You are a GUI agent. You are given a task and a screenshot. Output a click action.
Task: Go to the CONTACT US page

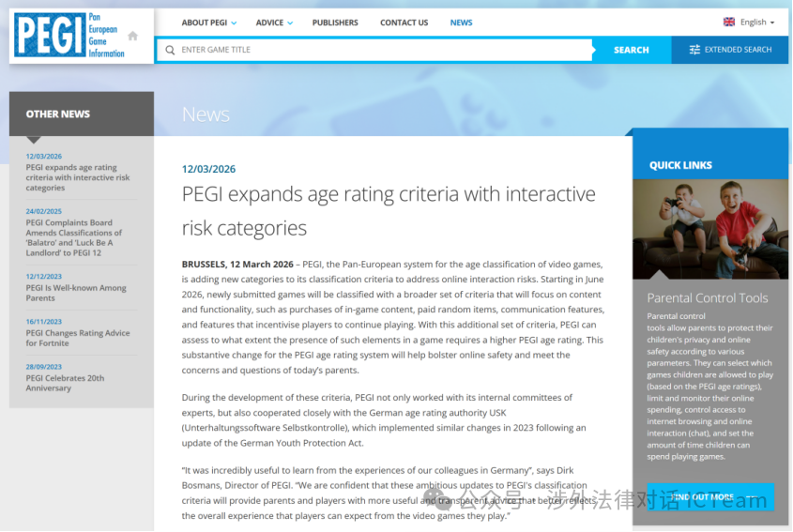(x=404, y=23)
